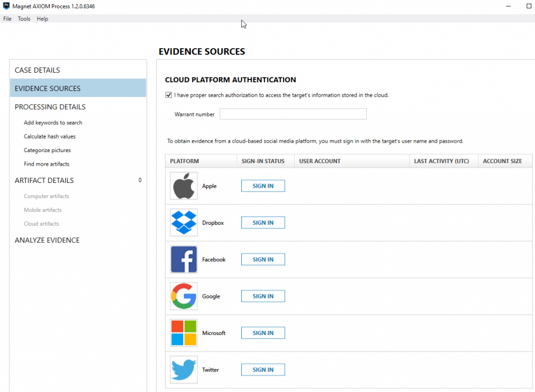Viewport: 535px width, 392px height.
Task: Minimize the AXIOM Process window
Action: coord(508,6)
